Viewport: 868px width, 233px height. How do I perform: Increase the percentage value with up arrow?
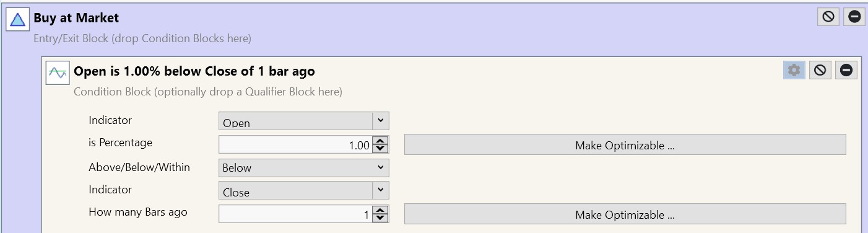(381, 141)
